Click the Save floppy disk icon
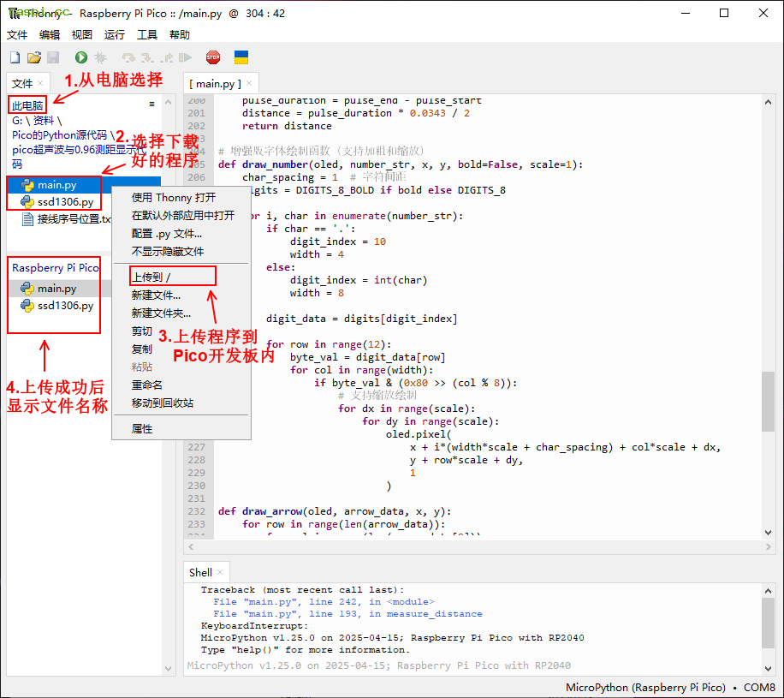Screen dimensions: 784x698 (53, 57)
